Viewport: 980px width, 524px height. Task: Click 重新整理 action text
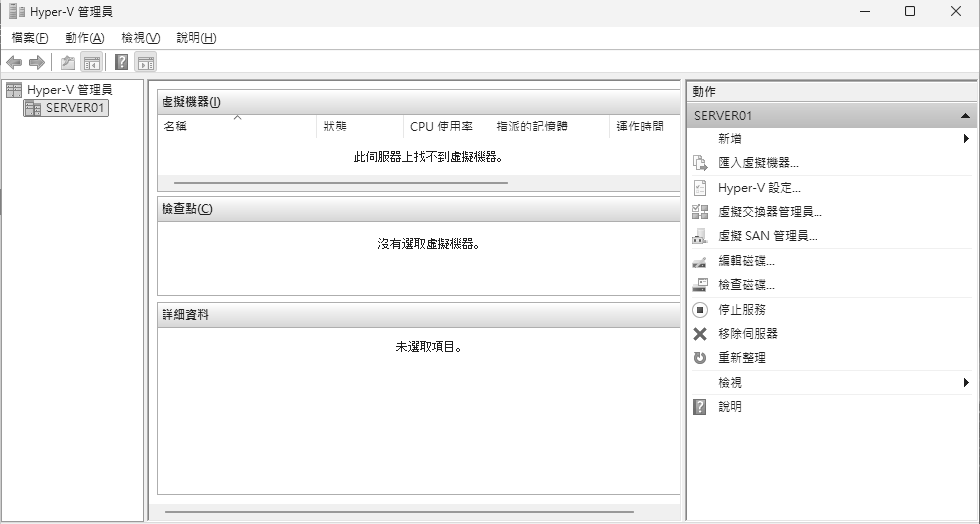[x=742, y=358]
